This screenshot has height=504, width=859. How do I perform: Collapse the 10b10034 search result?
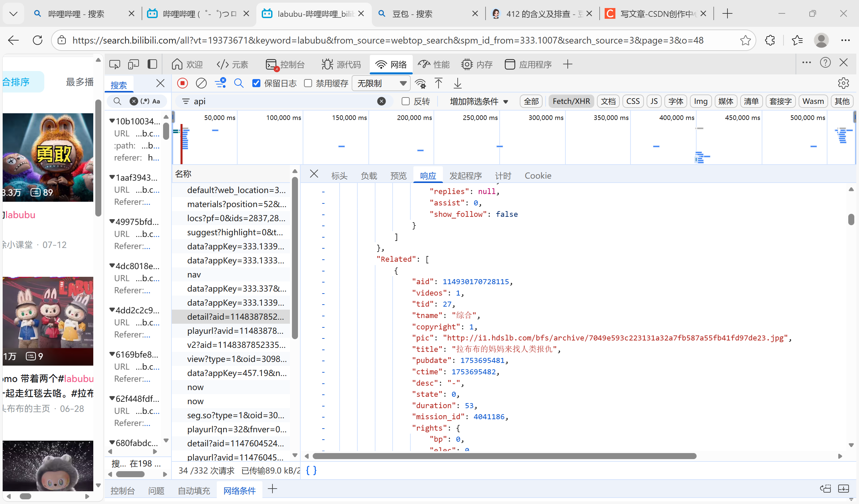pyautogui.click(x=112, y=121)
